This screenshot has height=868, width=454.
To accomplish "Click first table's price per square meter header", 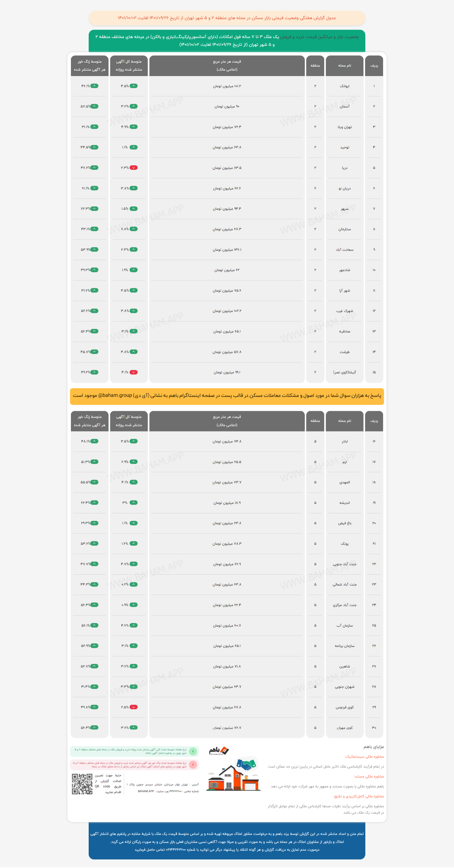I will click(227, 66).
